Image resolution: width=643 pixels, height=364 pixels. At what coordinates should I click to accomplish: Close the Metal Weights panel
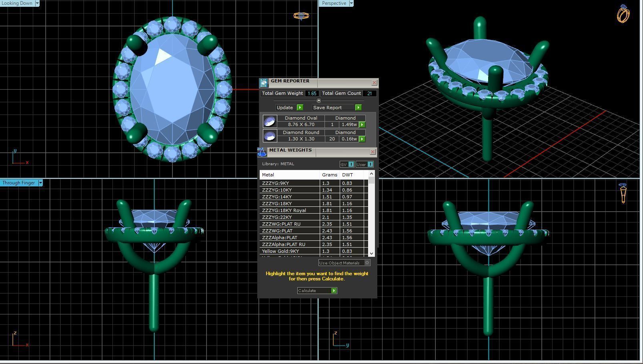click(x=373, y=152)
